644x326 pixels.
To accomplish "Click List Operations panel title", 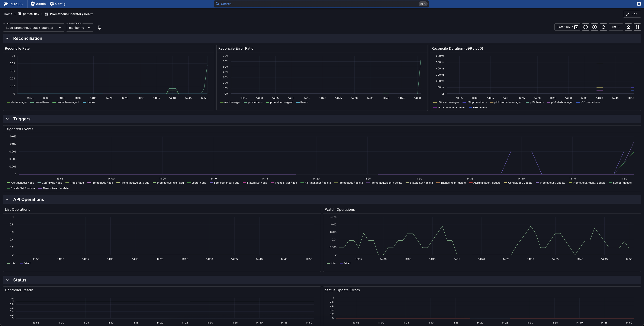I will [x=17, y=210].
